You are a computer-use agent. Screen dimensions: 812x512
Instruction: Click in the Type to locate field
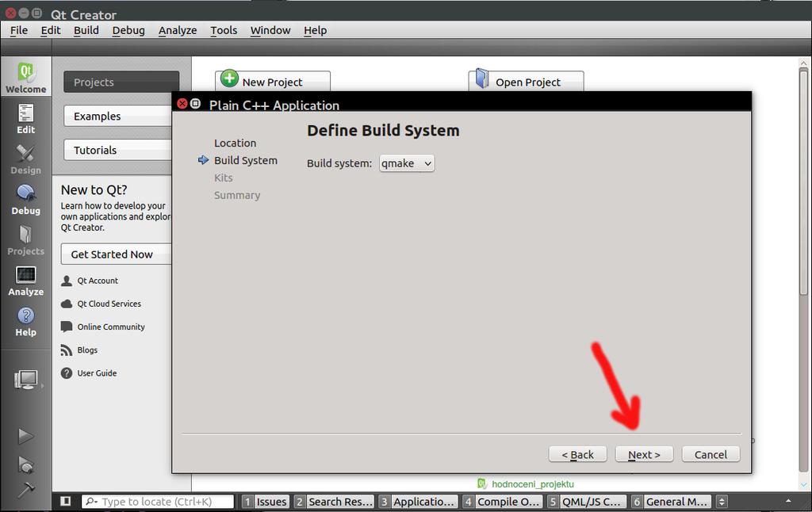coord(158,501)
